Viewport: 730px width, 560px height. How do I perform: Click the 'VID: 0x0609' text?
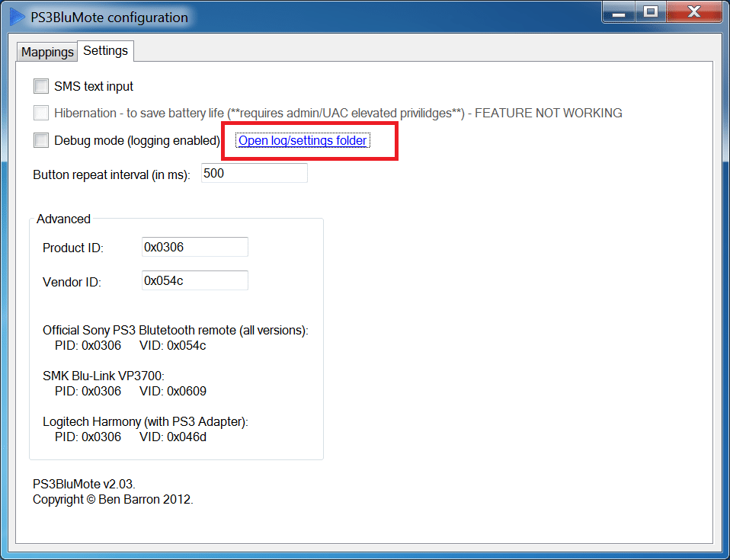(x=173, y=391)
